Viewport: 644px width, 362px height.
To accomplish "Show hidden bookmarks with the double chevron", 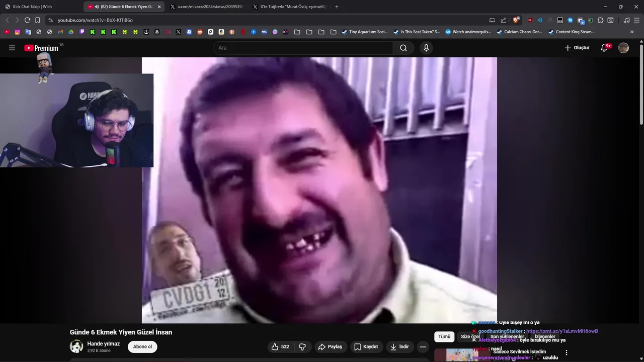I will coord(632,32).
